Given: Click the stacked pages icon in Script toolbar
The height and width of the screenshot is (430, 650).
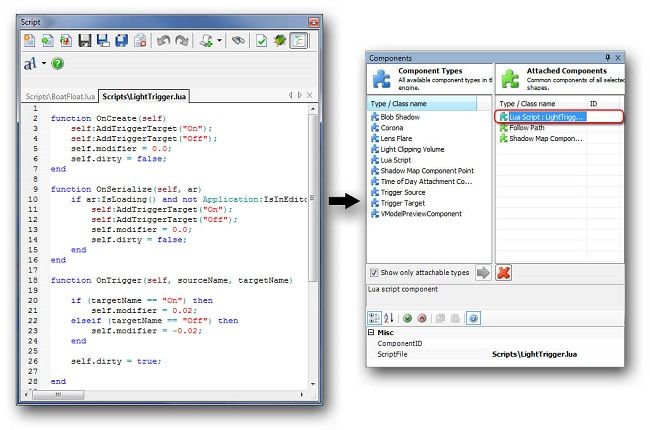Looking at the screenshot, I should point(140,41).
